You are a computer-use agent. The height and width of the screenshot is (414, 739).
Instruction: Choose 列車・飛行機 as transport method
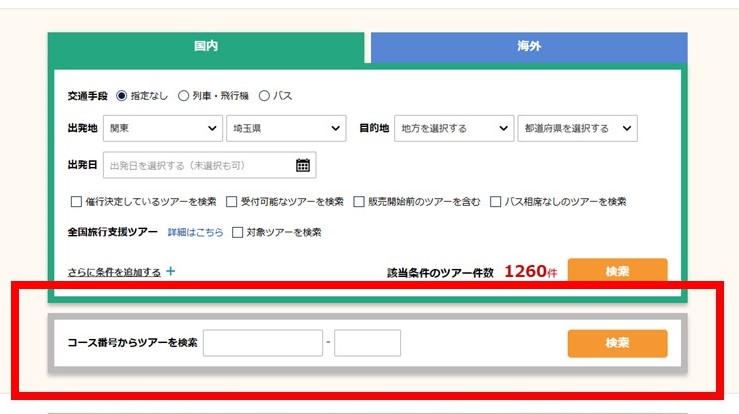click(x=183, y=96)
